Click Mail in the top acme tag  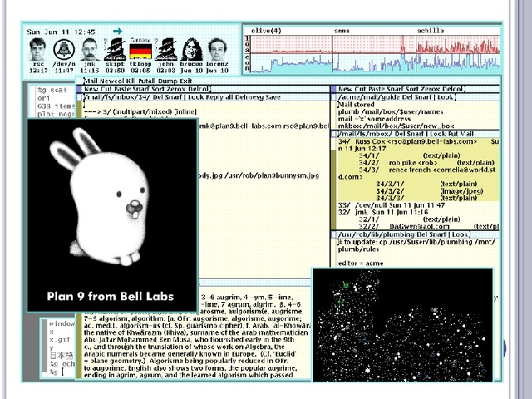pyautogui.click(x=91, y=81)
